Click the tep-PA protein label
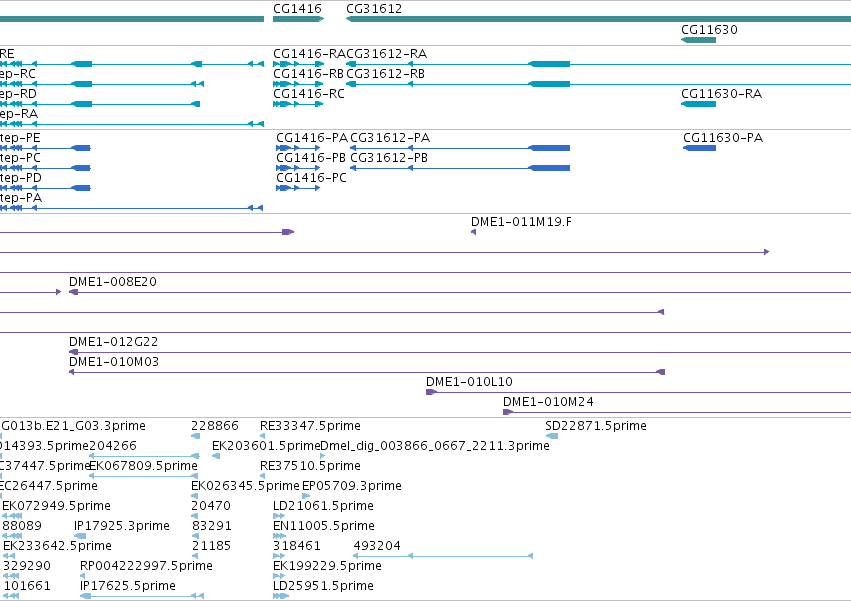851x601 pixels. pyautogui.click(x=21, y=198)
